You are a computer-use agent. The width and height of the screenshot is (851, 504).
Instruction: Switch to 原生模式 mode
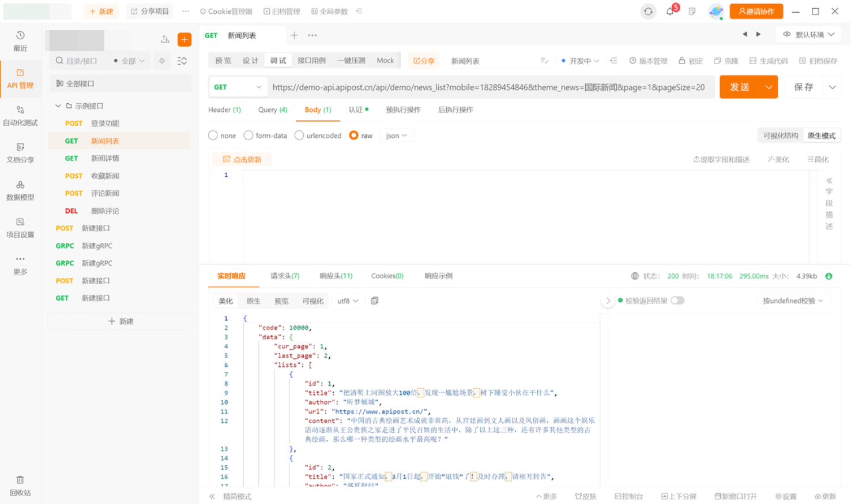tap(821, 136)
